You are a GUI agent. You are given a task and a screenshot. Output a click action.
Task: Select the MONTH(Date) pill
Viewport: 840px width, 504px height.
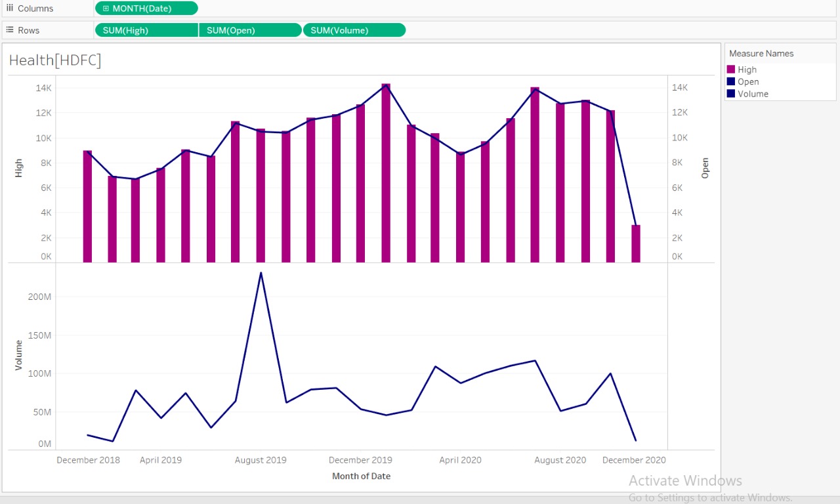click(x=146, y=9)
